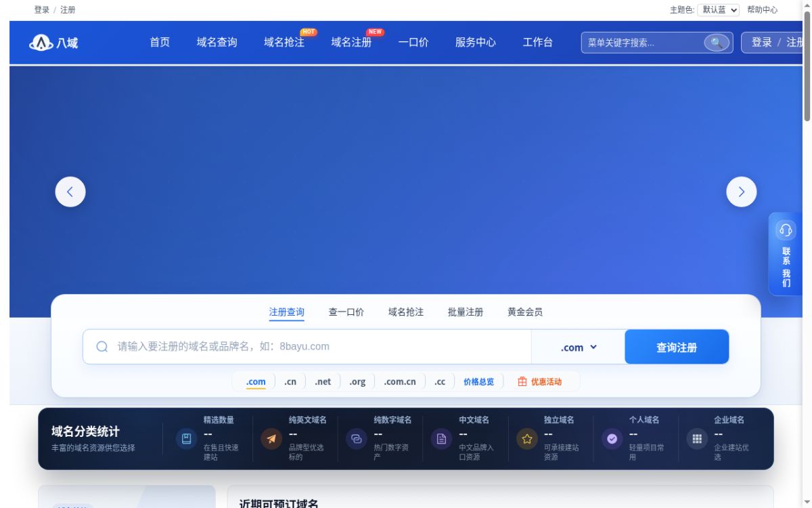Viewport: 812px width, 508px height.
Task: Open 工作台 navigation item
Action: coord(538,43)
